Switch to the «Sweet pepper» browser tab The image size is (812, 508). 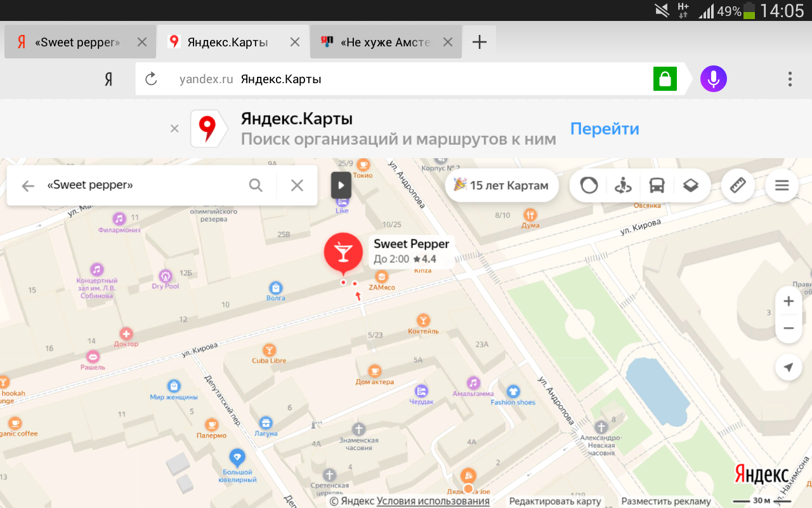pos(80,43)
